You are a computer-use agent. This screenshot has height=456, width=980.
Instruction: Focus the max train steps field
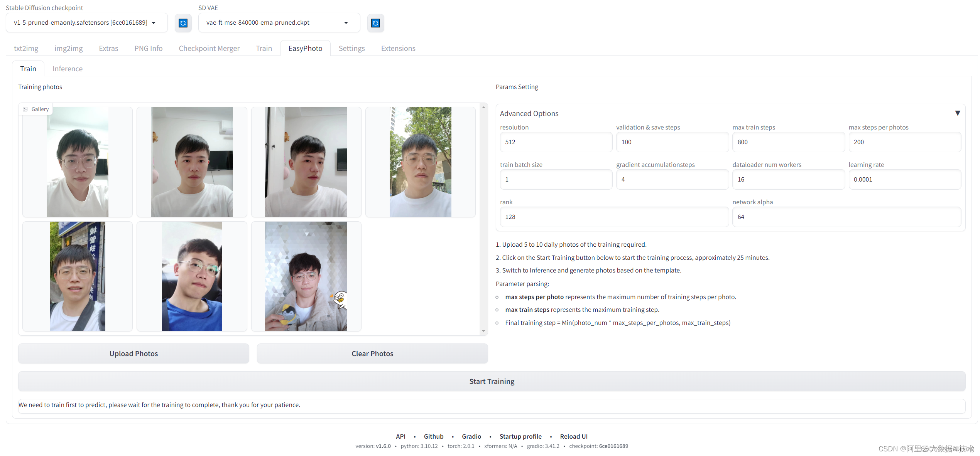(788, 142)
